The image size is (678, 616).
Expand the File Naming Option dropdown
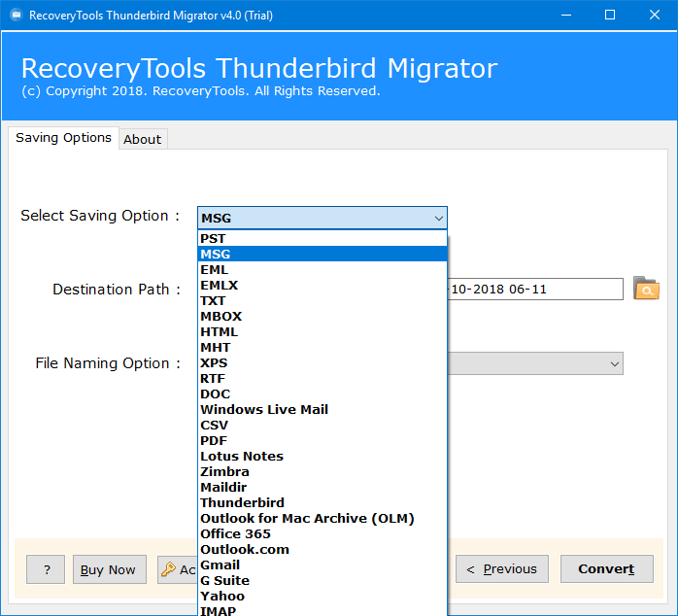pyautogui.click(x=615, y=363)
